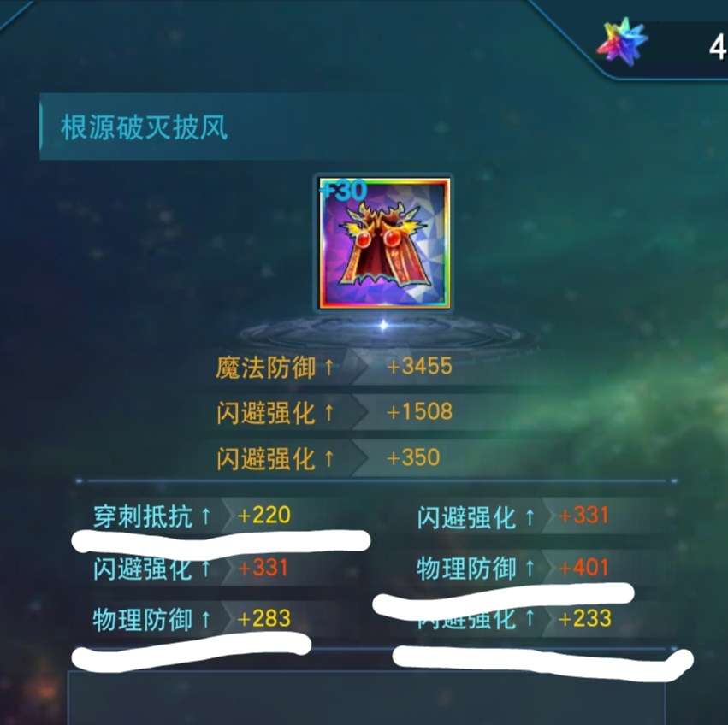Click the 物理防御 +283 attribute

point(192,619)
